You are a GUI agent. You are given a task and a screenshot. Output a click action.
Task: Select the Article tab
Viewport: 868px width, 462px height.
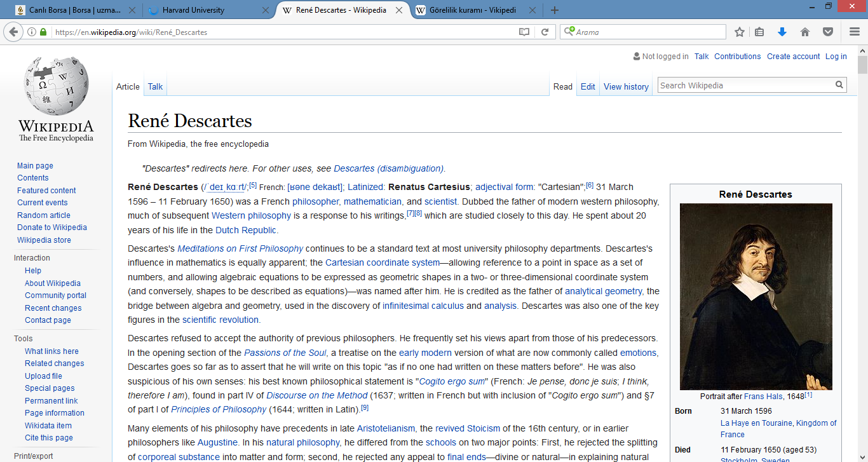click(x=128, y=86)
